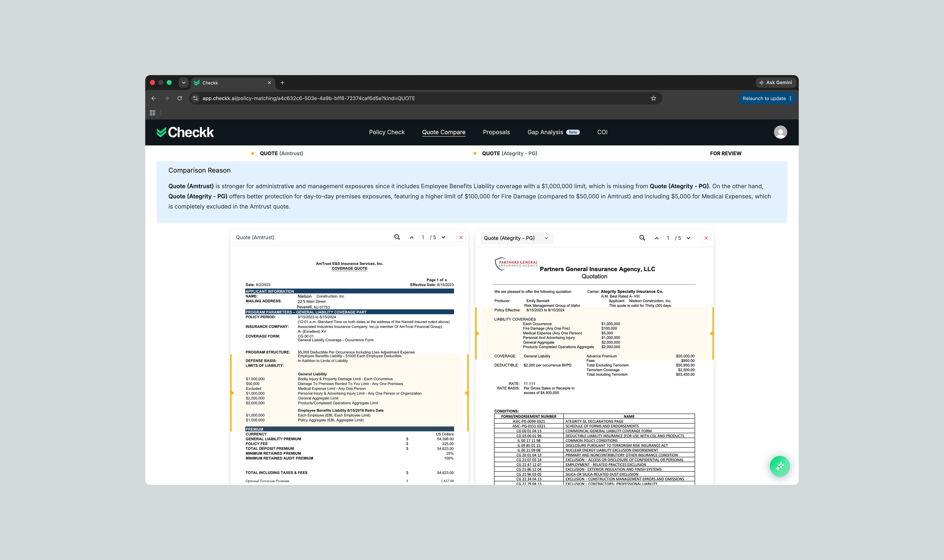Open the green AI assistant sparkle button
Screen dimensions: 944x560
tap(779, 466)
